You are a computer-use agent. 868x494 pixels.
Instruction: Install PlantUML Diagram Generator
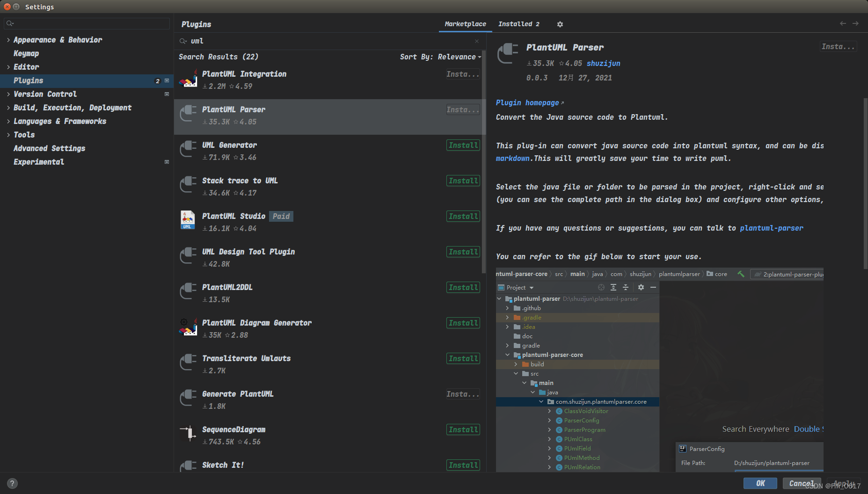click(x=463, y=323)
